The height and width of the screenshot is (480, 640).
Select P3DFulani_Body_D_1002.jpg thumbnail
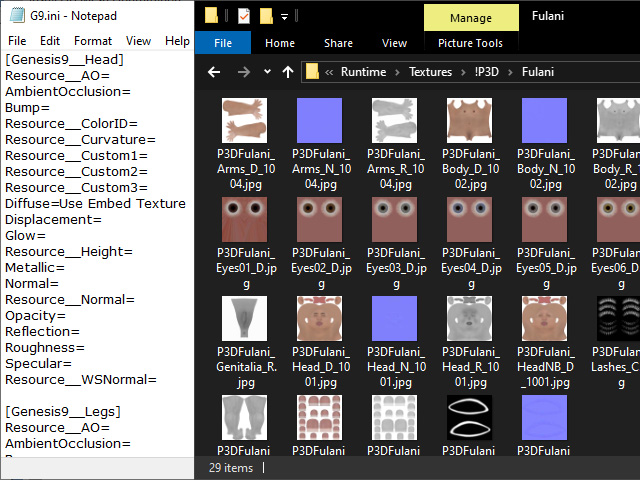click(x=469, y=120)
